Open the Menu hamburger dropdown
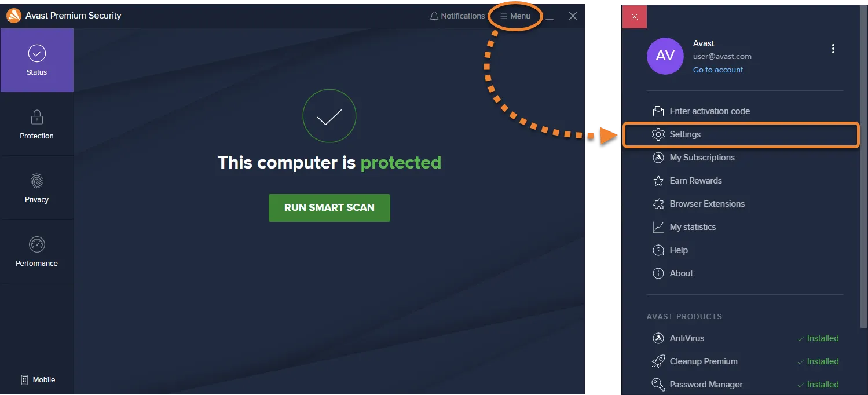Image resolution: width=868 pixels, height=395 pixels. 515,16
